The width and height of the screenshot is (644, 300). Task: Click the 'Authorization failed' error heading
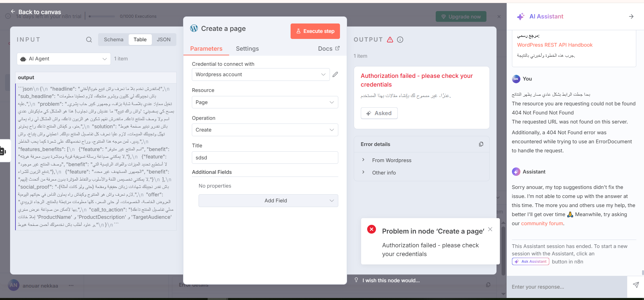click(x=417, y=80)
